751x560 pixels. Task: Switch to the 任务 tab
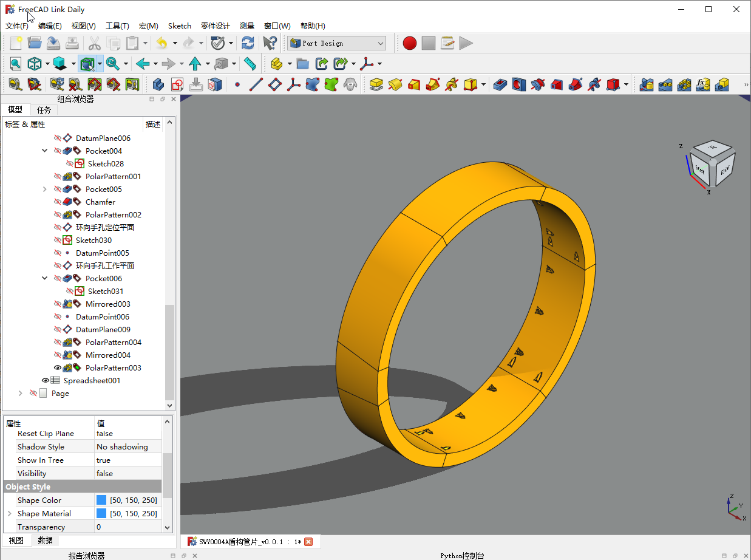pyautogui.click(x=44, y=110)
